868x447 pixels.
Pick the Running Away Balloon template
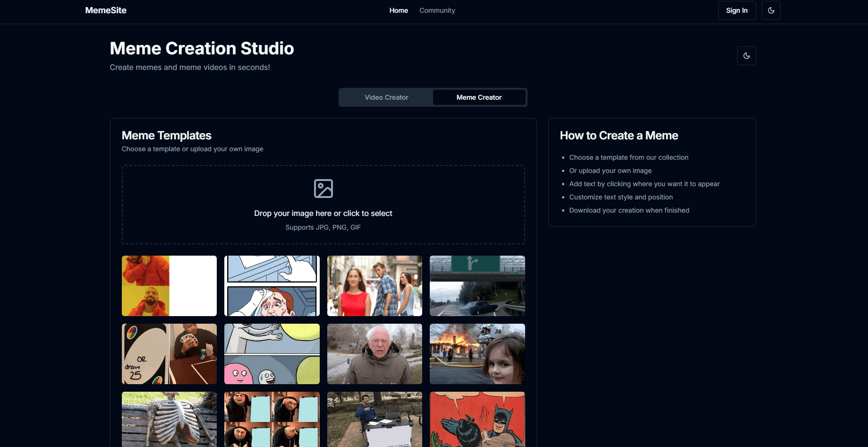[272, 354]
